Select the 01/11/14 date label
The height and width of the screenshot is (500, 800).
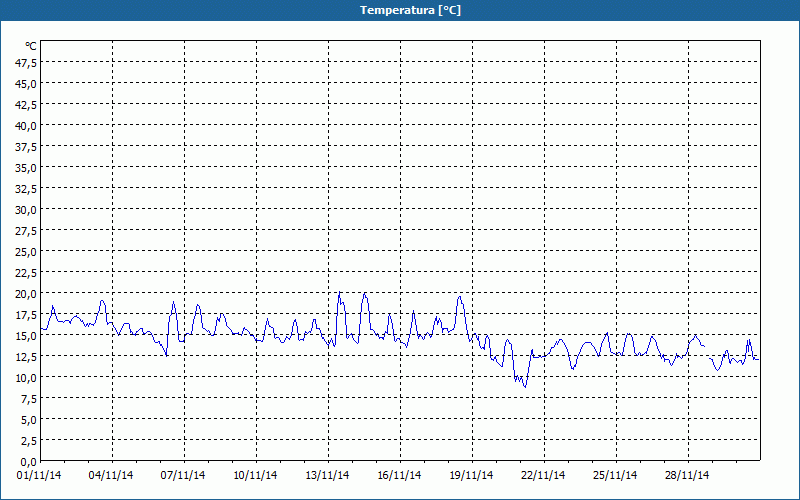39,475
